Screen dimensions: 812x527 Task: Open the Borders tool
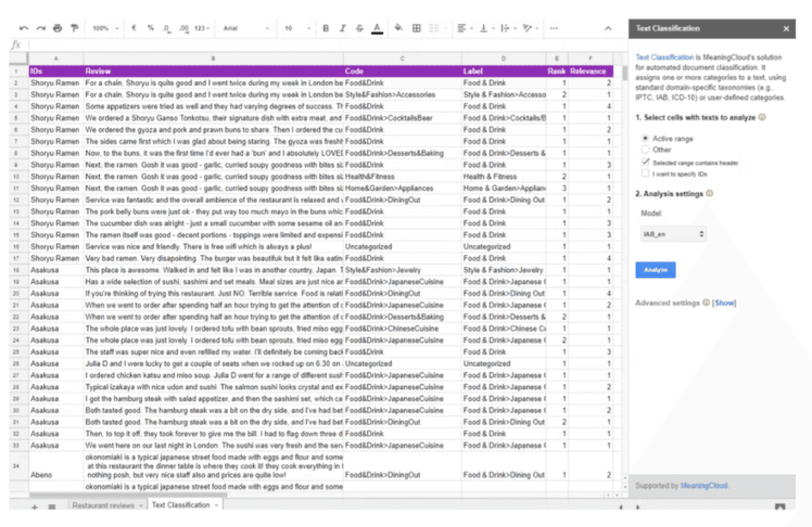(x=417, y=28)
